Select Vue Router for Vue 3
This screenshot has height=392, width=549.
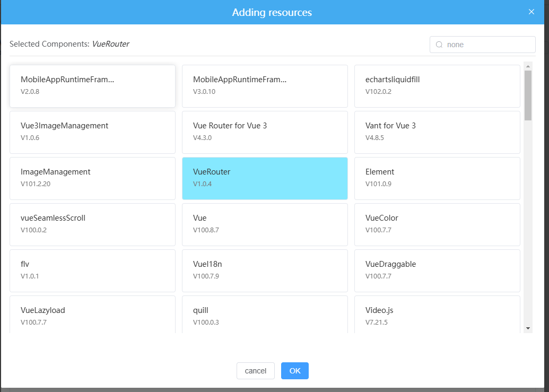(265, 132)
